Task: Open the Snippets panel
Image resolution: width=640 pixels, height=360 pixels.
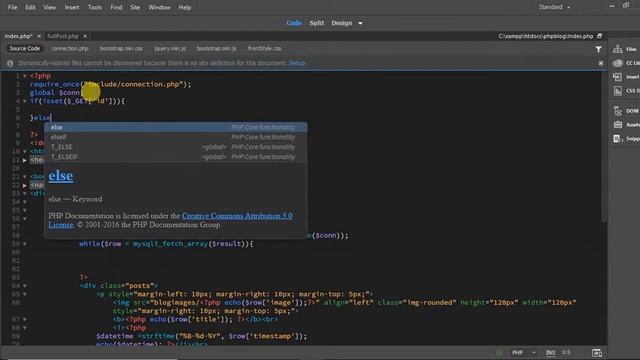Action: point(625,139)
